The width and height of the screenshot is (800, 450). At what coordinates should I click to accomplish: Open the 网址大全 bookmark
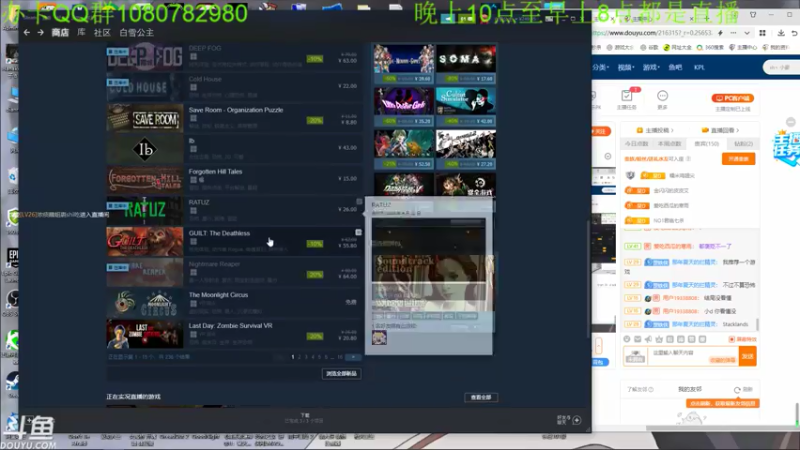pos(677,47)
